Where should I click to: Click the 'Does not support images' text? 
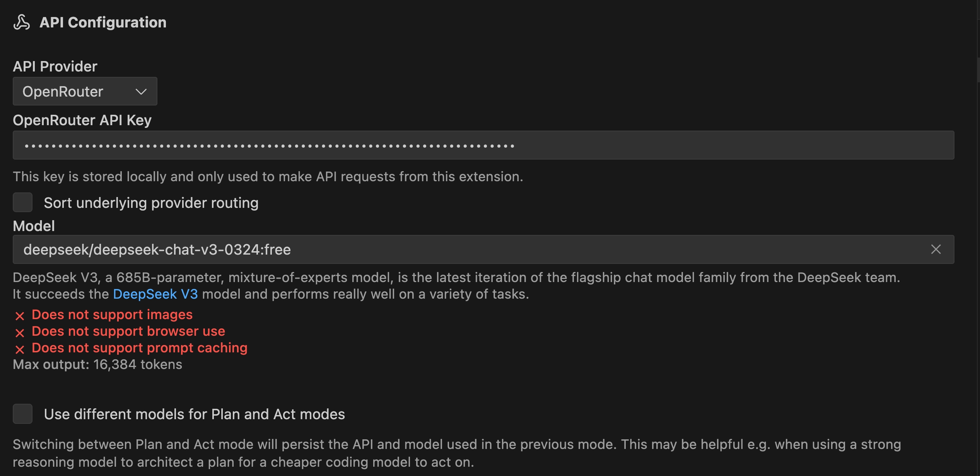112,314
